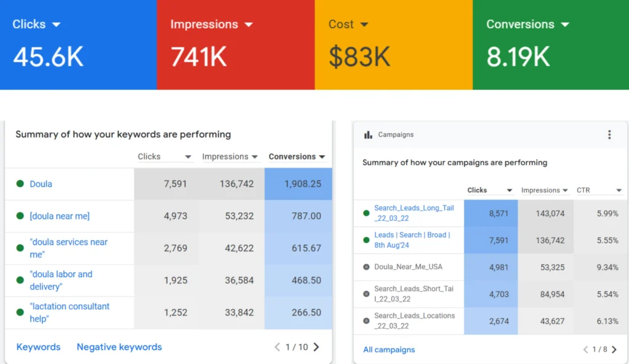Click green status dot beside Doula keyword
The image size is (629, 364).
point(20,184)
